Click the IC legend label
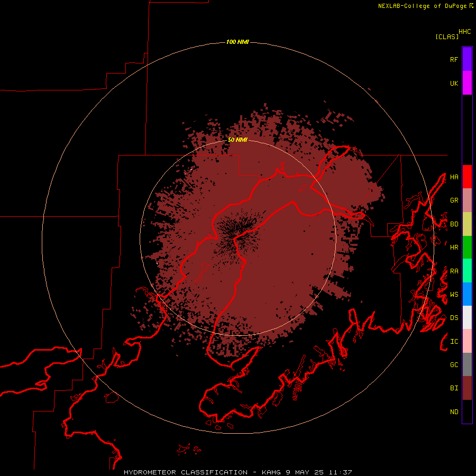Viewport: 476px width, 476px height. pyautogui.click(x=454, y=342)
